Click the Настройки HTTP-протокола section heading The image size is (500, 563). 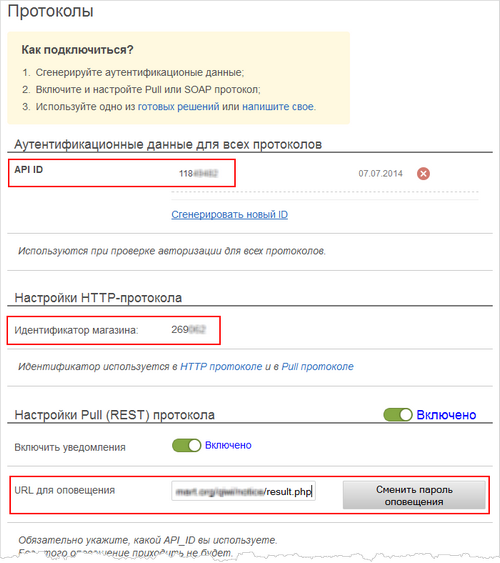[x=98, y=298]
